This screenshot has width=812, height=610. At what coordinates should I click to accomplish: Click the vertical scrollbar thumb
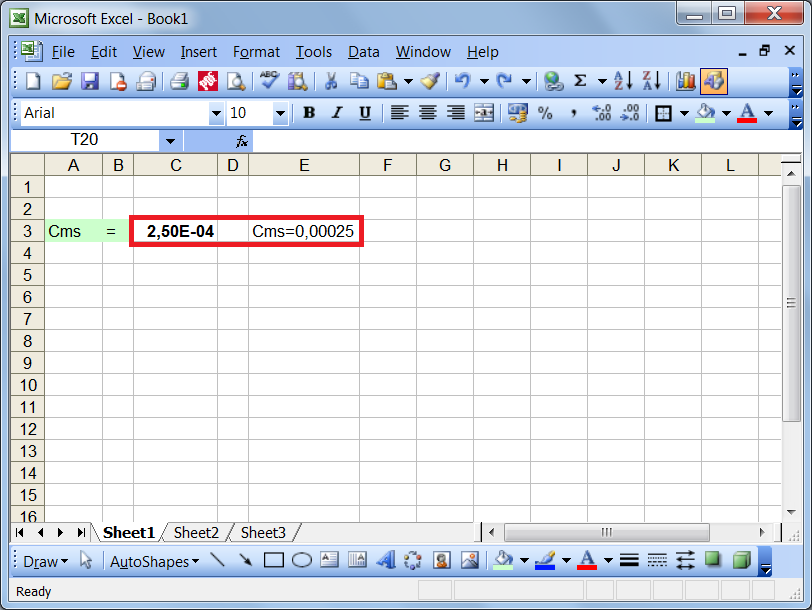tap(791, 303)
